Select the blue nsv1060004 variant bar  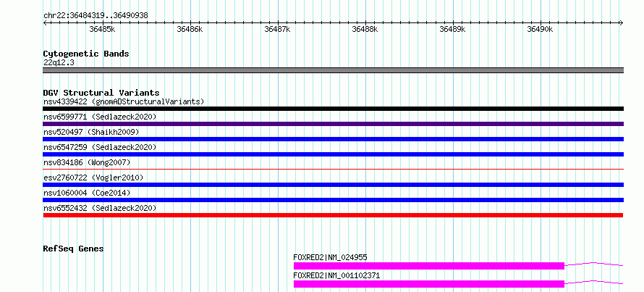pos(334,200)
